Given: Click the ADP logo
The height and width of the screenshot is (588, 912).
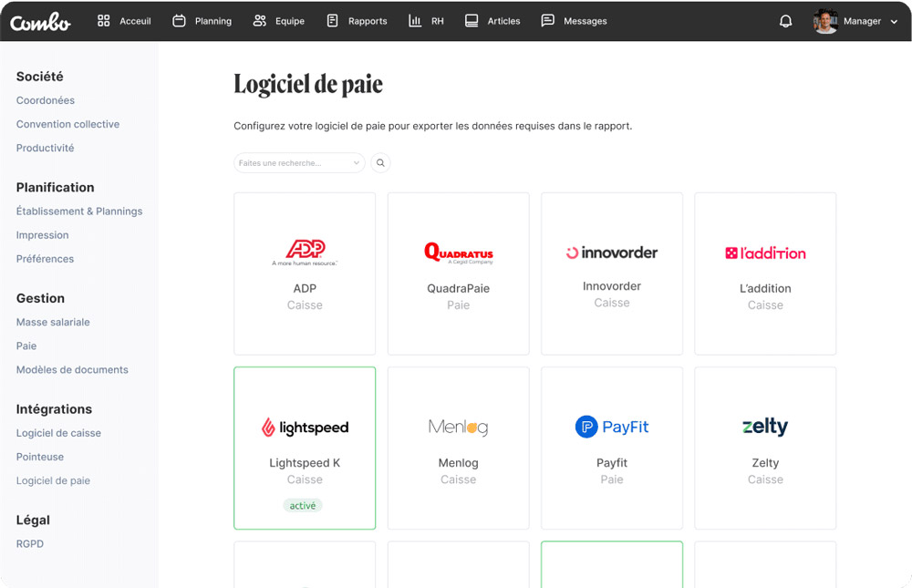Looking at the screenshot, I should point(305,253).
